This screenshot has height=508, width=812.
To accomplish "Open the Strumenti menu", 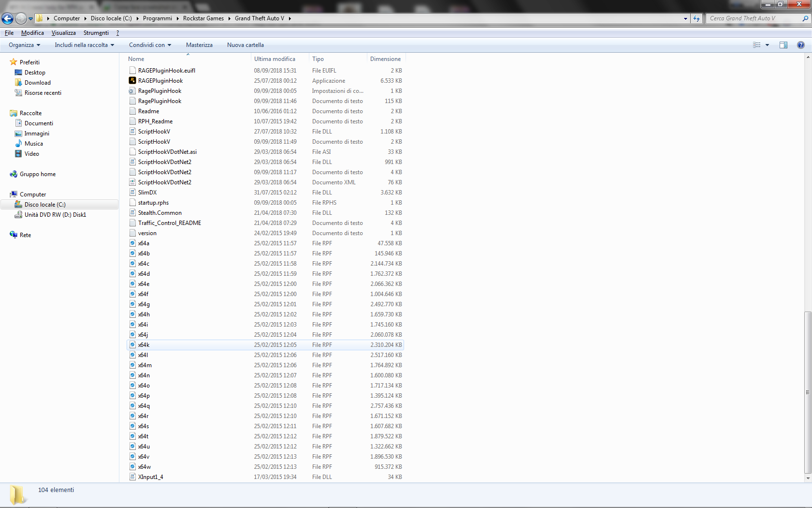I will (96, 33).
